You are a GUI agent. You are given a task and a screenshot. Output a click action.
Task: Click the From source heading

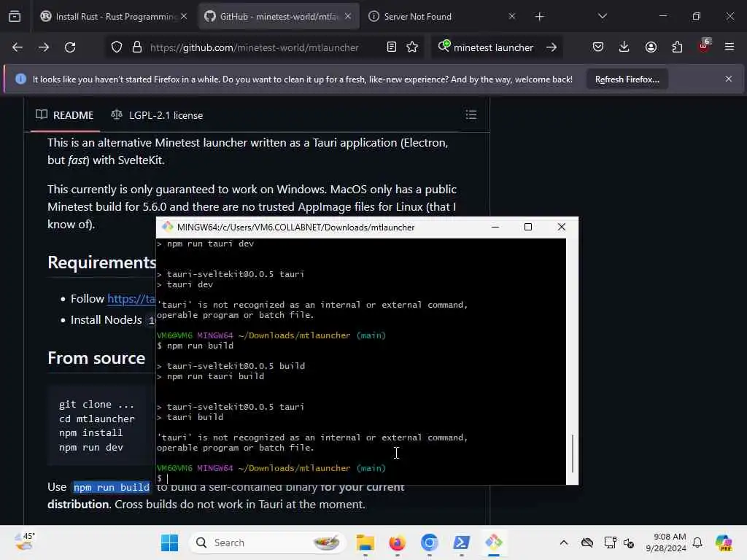[96, 358]
